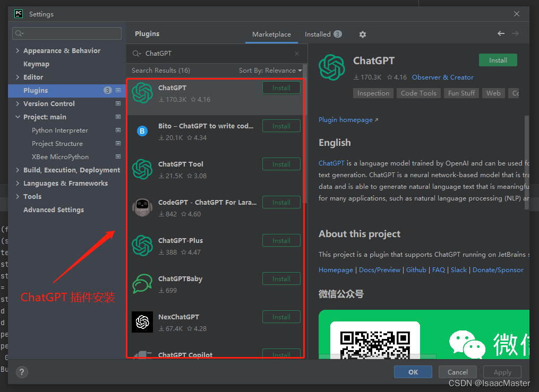Click project-level icon beside Version Control
Viewport: 539px width, 392px height.
(118, 103)
